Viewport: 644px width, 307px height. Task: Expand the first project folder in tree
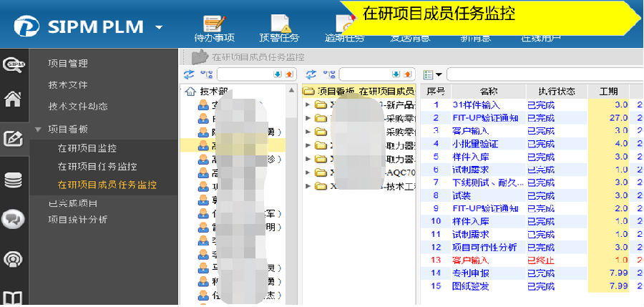308,105
